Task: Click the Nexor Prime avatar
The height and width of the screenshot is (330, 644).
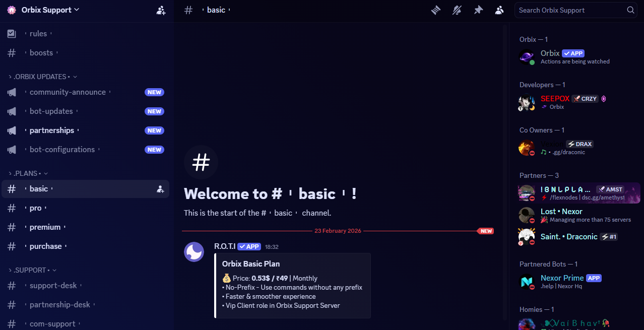Action: tap(527, 282)
